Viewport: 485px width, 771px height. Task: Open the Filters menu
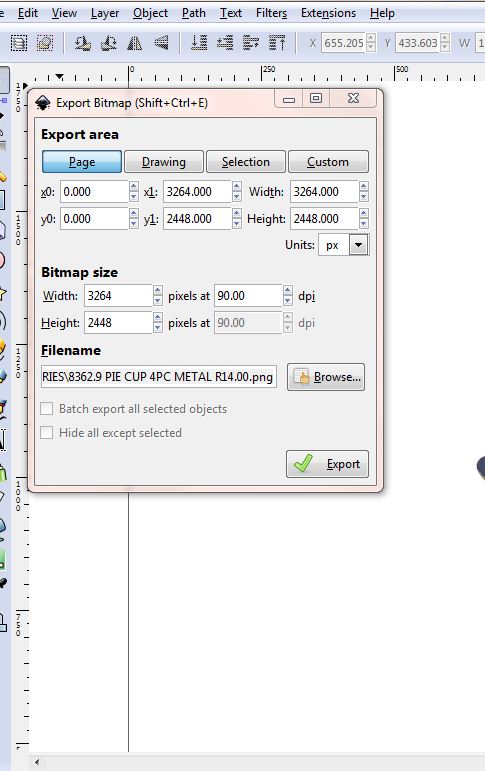272,13
